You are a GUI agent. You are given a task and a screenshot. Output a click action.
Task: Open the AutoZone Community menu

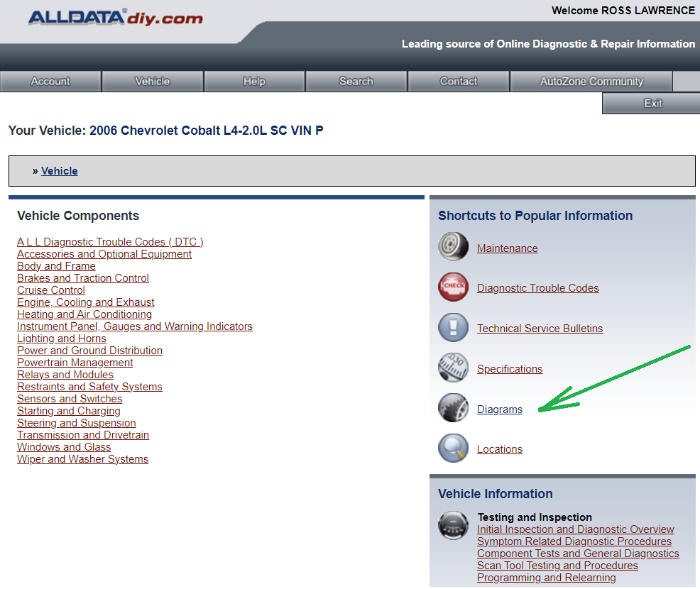(x=591, y=81)
